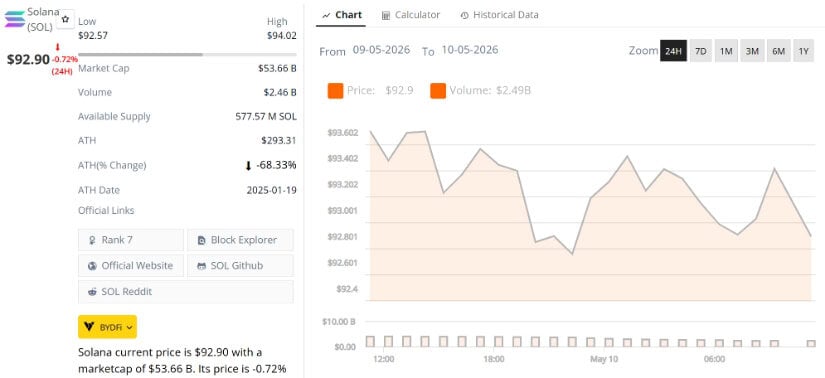Click the Rank 7 medal icon
This screenshot has height=378, width=825.
click(x=92, y=240)
